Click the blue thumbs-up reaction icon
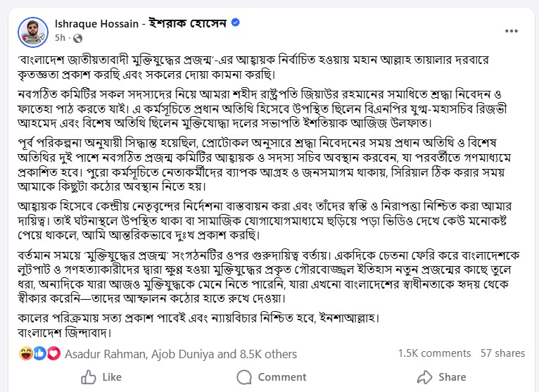The width and height of the screenshot is (539, 392). click(39, 353)
